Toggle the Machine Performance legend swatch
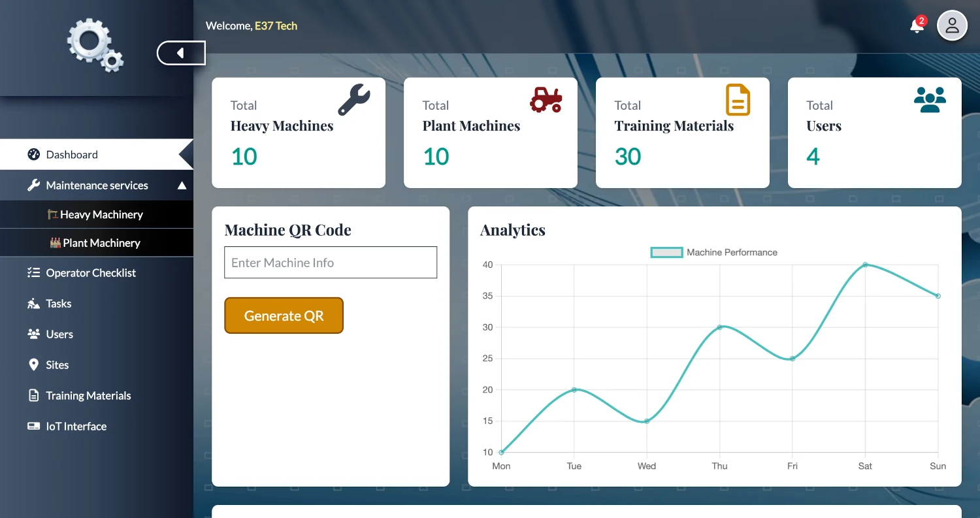 click(667, 252)
